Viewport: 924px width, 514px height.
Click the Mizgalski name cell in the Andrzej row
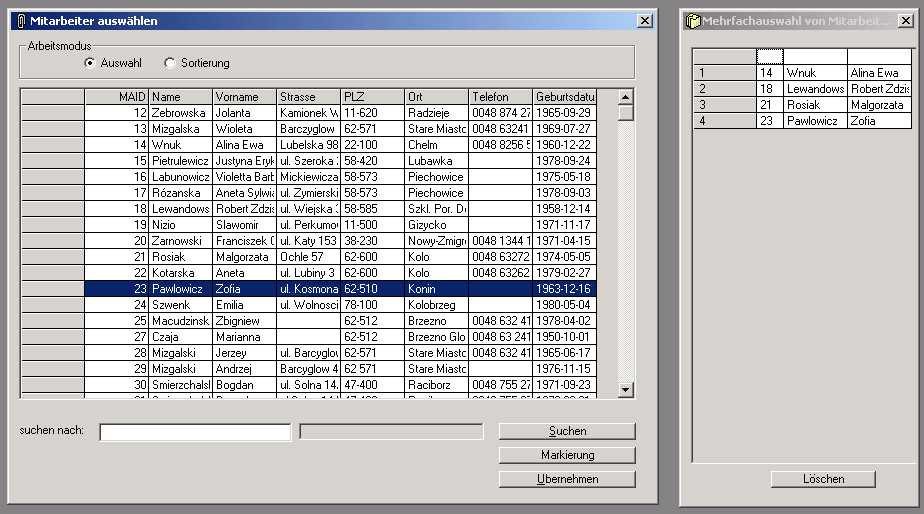coord(181,368)
